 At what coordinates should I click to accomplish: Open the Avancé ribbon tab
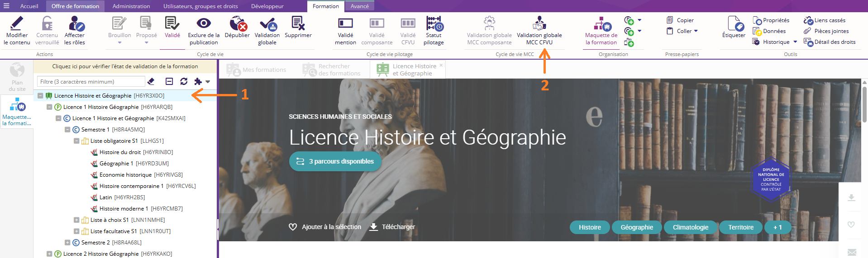[x=359, y=6]
